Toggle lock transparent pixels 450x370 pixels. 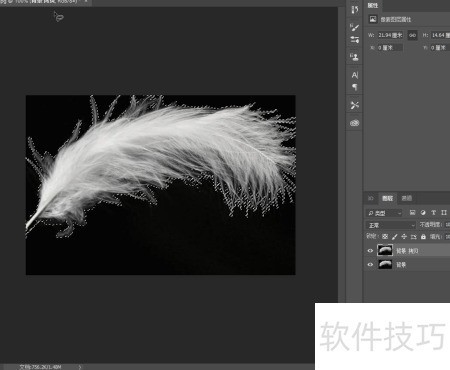pyautogui.click(x=385, y=237)
